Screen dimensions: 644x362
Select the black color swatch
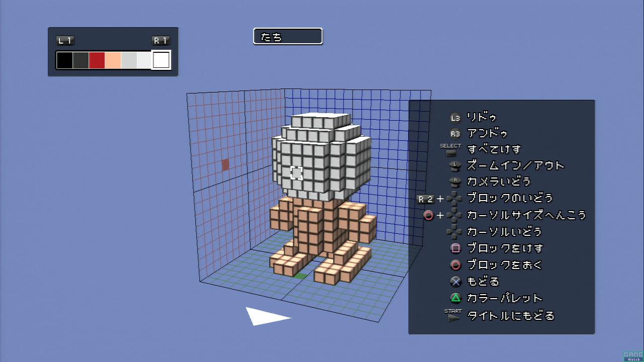tap(64, 60)
